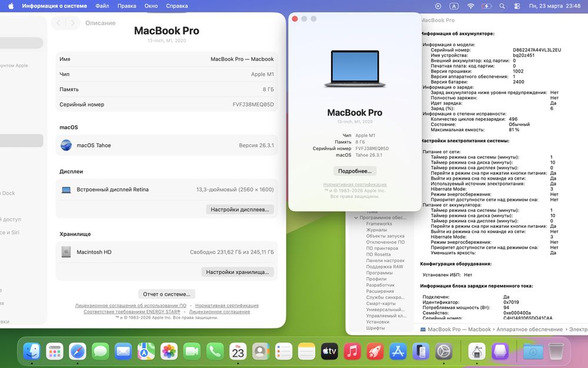Open Нормативная сертификация link in settings window

tap(227, 306)
